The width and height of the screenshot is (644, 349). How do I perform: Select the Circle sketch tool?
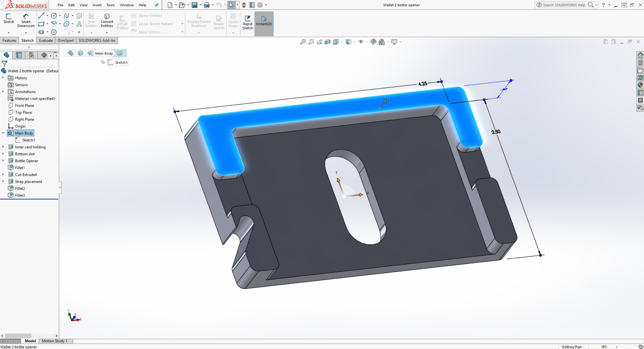[54, 16]
